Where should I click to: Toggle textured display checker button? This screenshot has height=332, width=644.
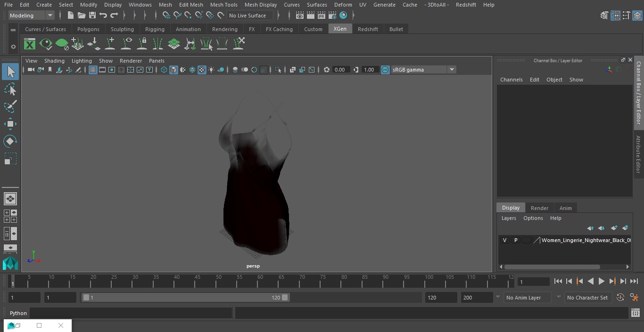tap(202, 70)
